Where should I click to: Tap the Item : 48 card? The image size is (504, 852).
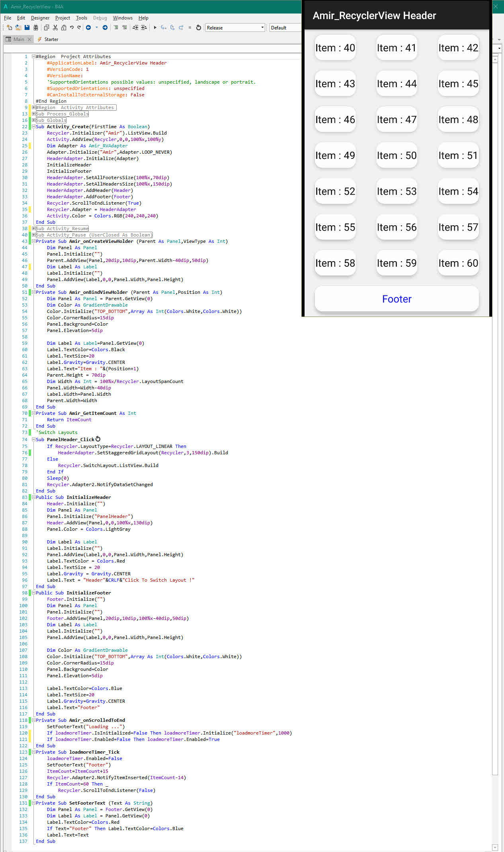(x=458, y=119)
